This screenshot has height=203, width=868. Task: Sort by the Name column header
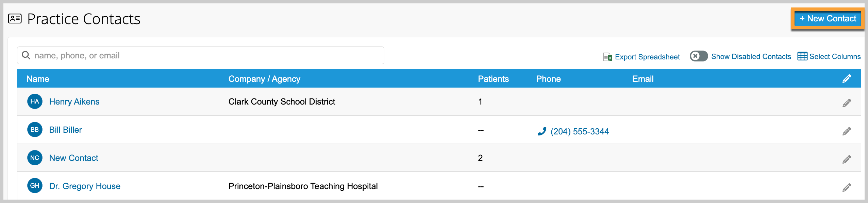point(38,79)
